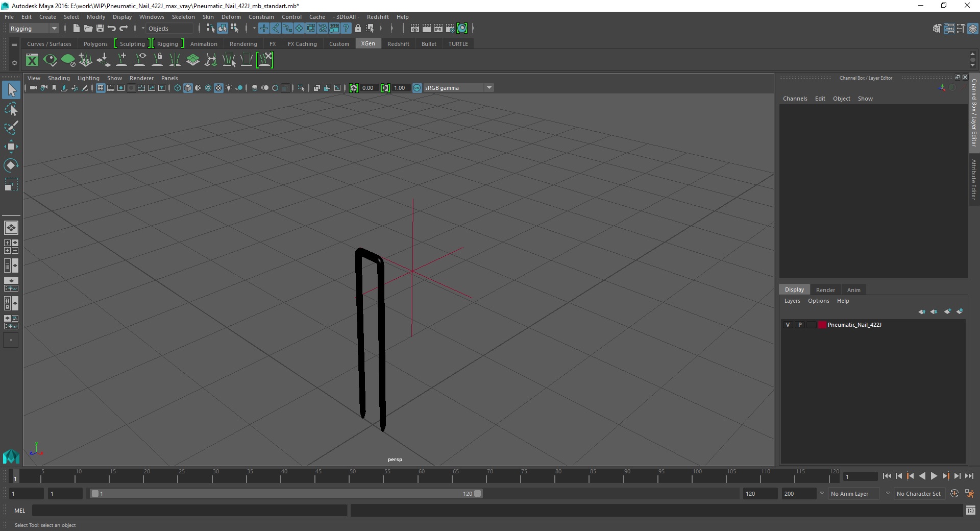Screen dimensions: 980x531
Task: Expand the Objects selection mask menu arrow
Action: 143,29
